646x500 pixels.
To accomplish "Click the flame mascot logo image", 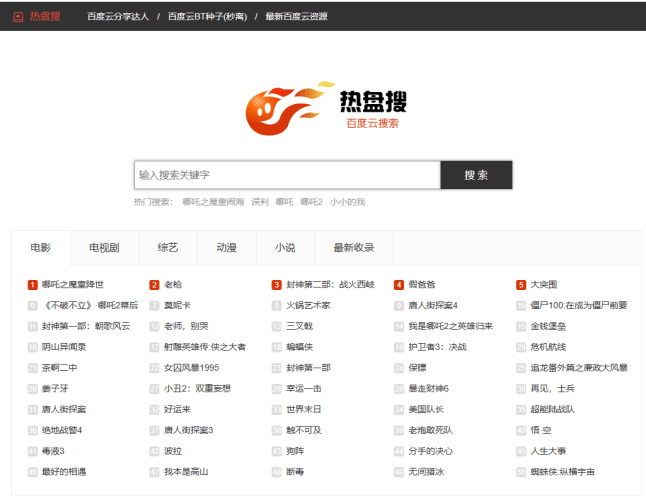I will 290,108.
